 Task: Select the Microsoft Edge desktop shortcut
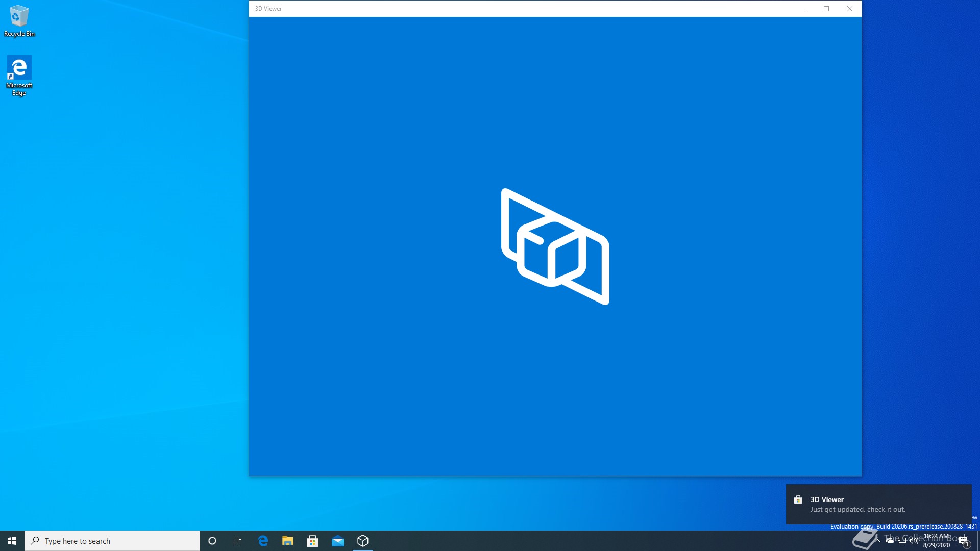point(19,76)
